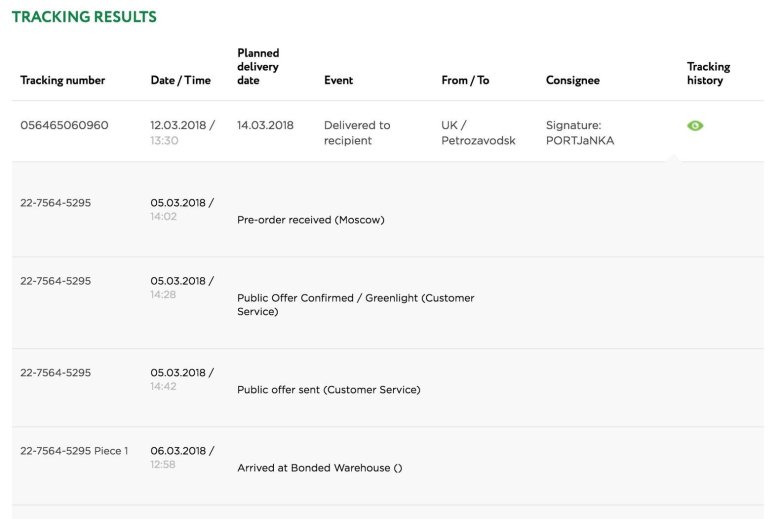Select the "Tracking history" column header
The width and height of the screenshot is (780, 519).
(708, 73)
